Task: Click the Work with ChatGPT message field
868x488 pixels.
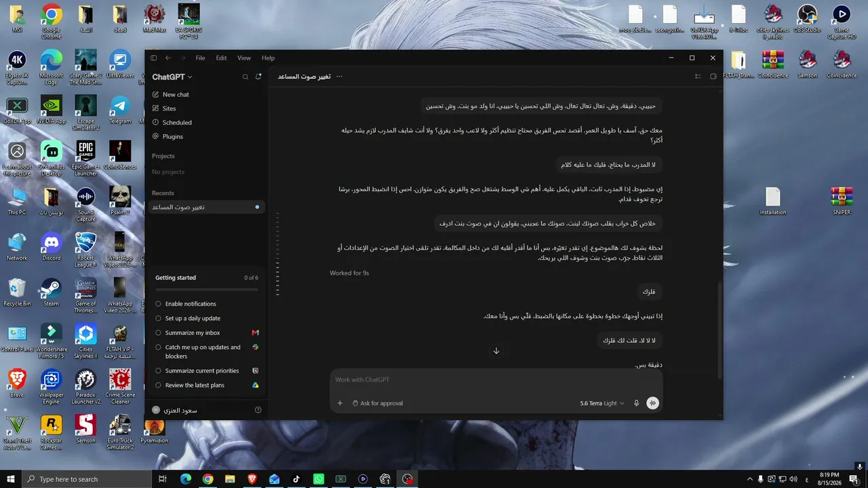Action: 496,380
